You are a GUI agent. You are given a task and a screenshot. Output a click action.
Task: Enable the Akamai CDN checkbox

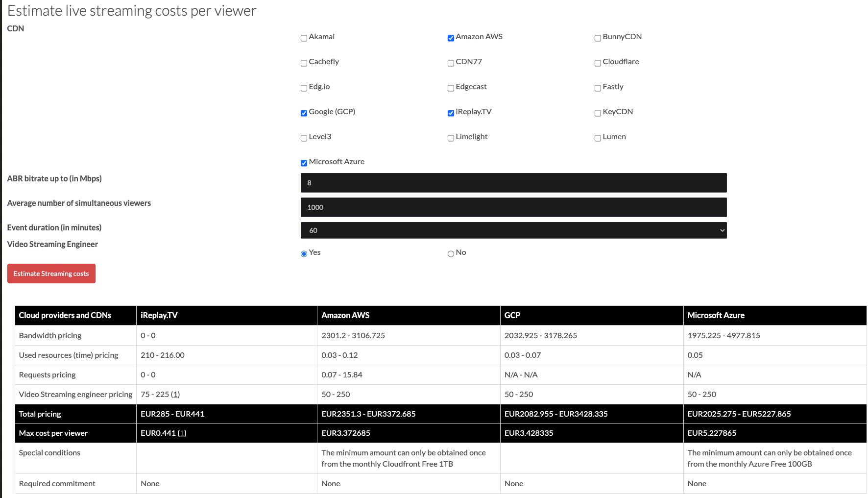click(304, 38)
